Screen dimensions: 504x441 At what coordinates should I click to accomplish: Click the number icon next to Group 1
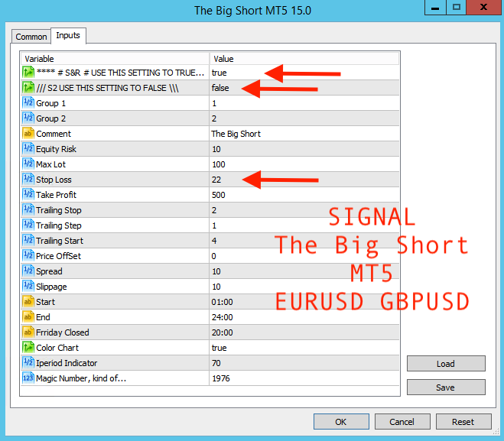click(x=28, y=102)
